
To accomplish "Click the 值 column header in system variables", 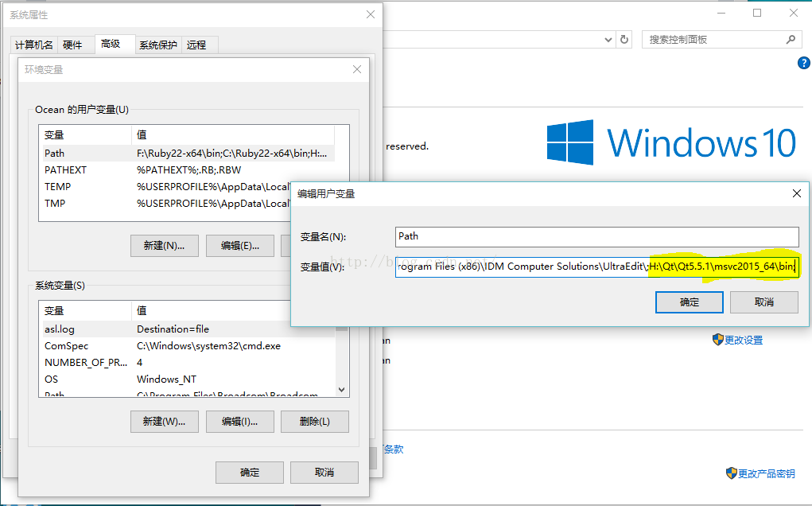I will [210, 311].
